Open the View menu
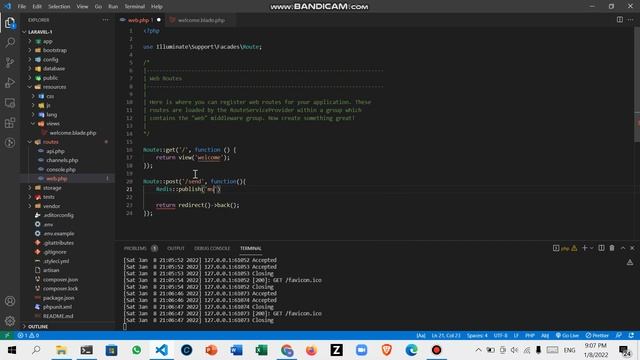640x360 pixels. point(82,7)
